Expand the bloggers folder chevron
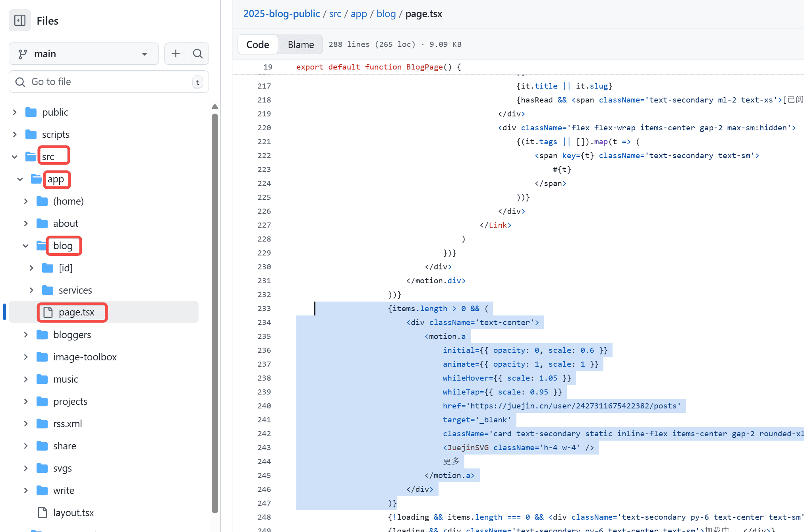 point(26,335)
